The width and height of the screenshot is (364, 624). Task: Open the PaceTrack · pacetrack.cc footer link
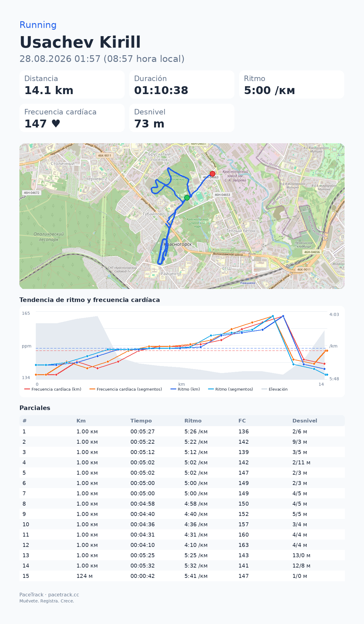(49, 595)
